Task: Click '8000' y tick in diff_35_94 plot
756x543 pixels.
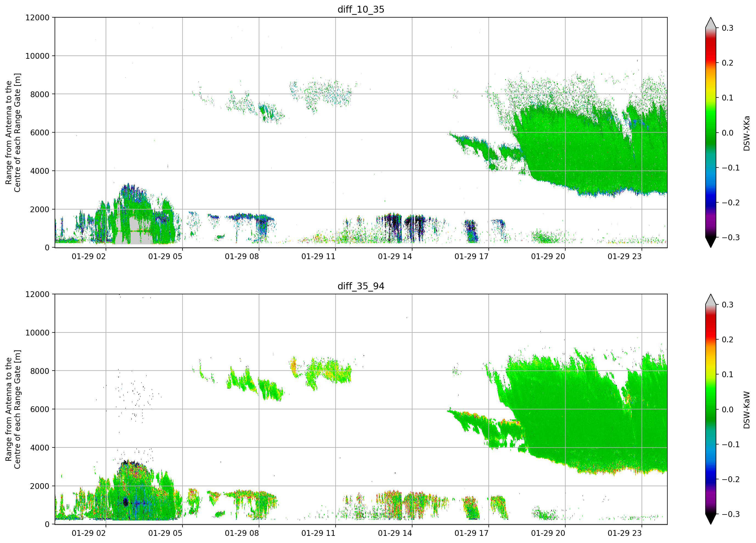Action: 40,371
